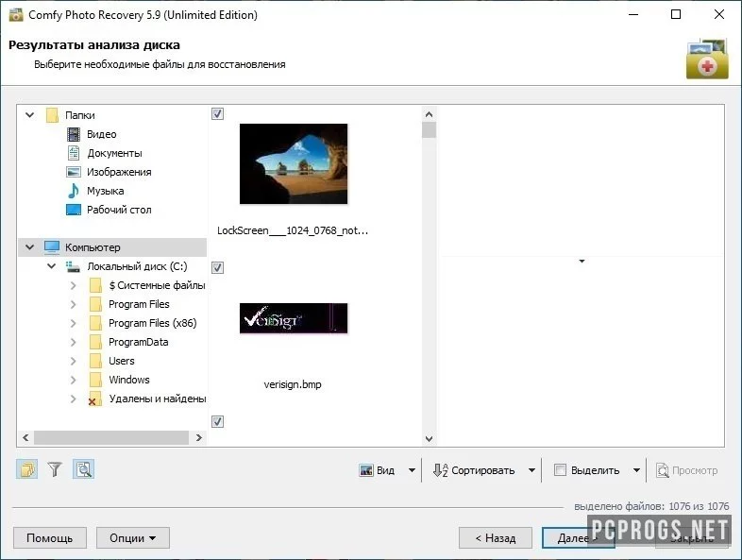This screenshot has height=560, width=742.
Task: Click the Далее next button
Action: pyautogui.click(x=578, y=537)
